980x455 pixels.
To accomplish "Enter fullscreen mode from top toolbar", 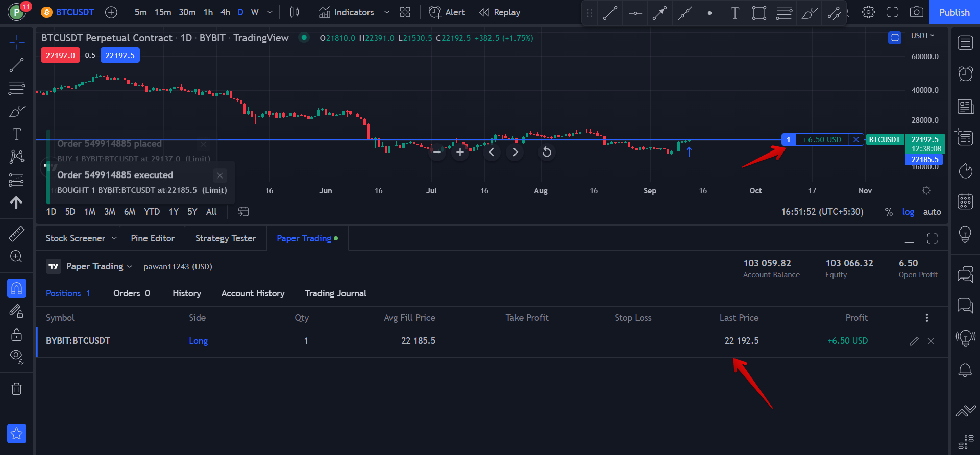I will tap(892, 12).
